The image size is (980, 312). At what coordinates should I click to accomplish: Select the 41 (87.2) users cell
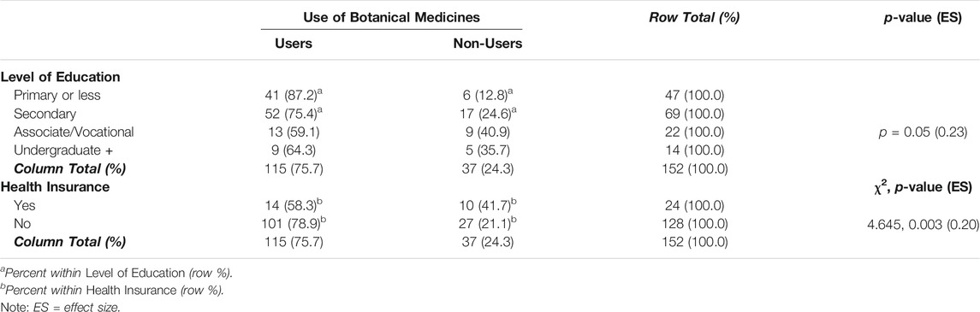tap(293, 96)
